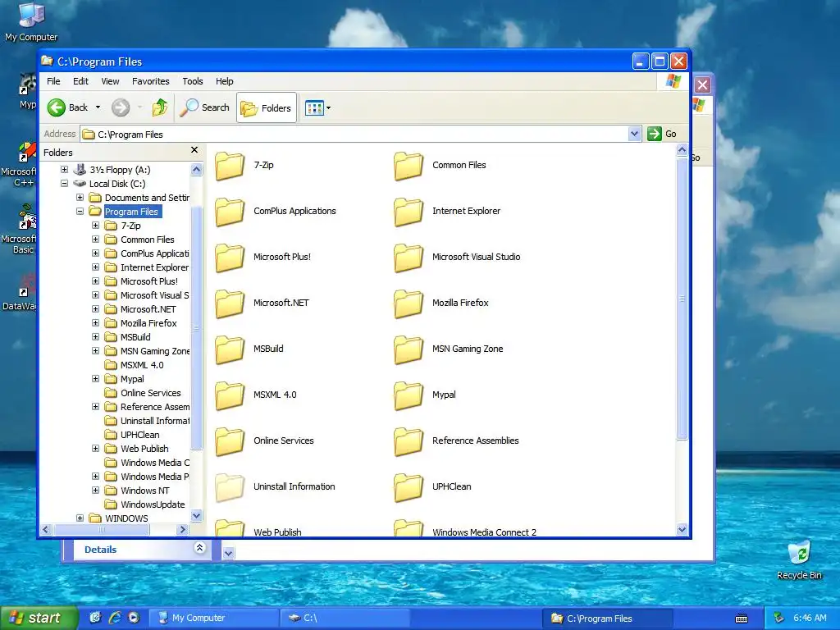Open the View menu
840x630 pixels.
[x=110, y=81]
